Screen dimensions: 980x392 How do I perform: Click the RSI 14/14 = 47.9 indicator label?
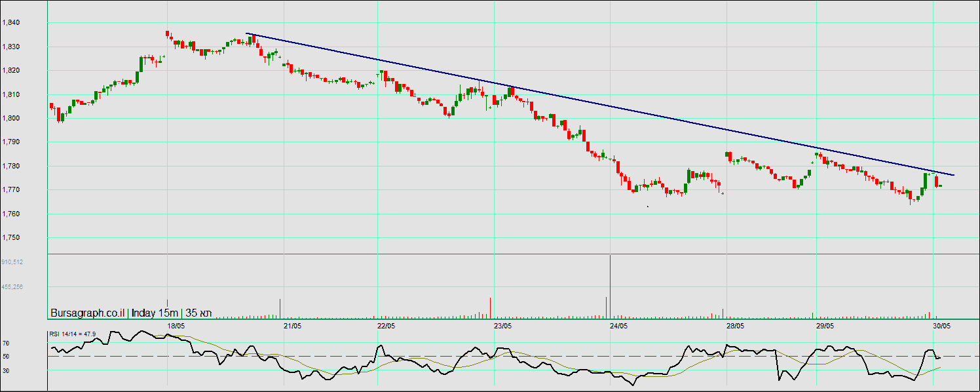72,334
